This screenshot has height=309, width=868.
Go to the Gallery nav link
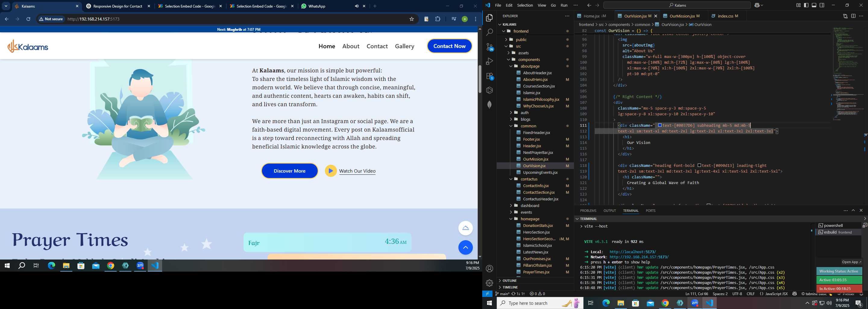click(404, 46)
